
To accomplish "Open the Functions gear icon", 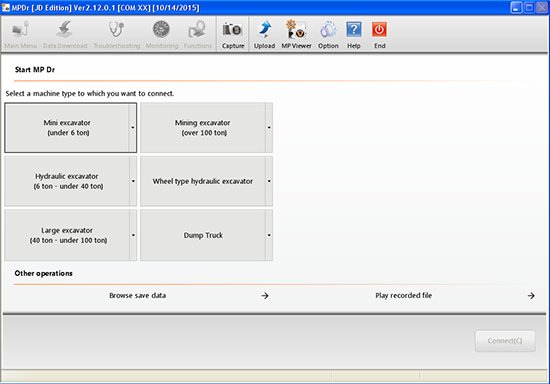I will (x=198, y=34).
